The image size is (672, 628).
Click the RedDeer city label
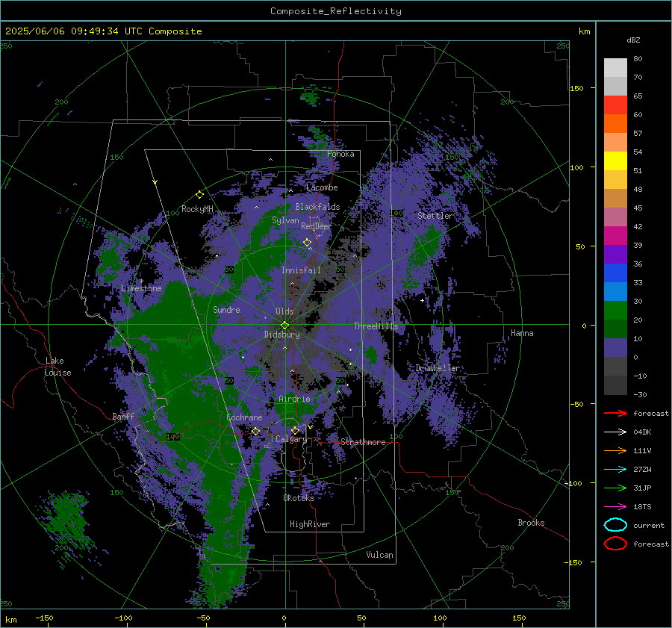tap(317, 226)
